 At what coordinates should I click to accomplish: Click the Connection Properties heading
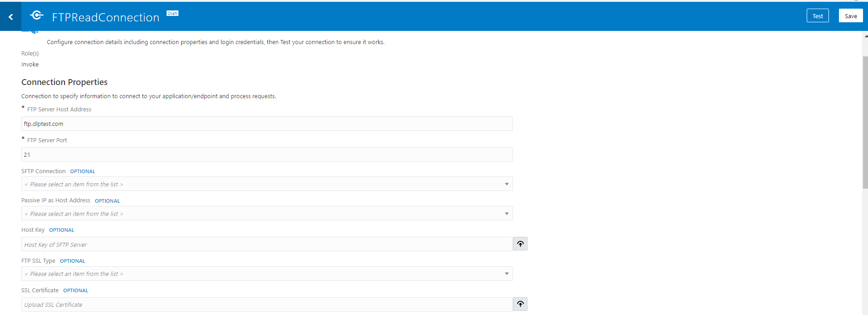pos(64,82)
